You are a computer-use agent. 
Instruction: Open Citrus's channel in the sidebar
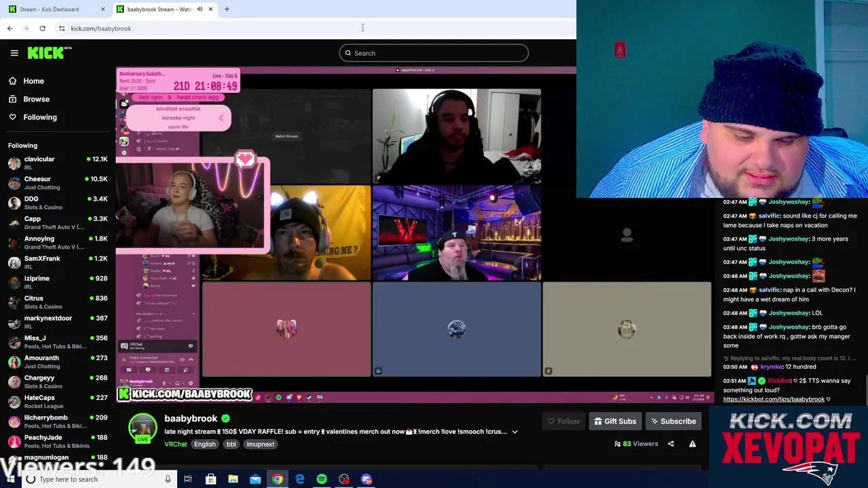tap(57, 302)
